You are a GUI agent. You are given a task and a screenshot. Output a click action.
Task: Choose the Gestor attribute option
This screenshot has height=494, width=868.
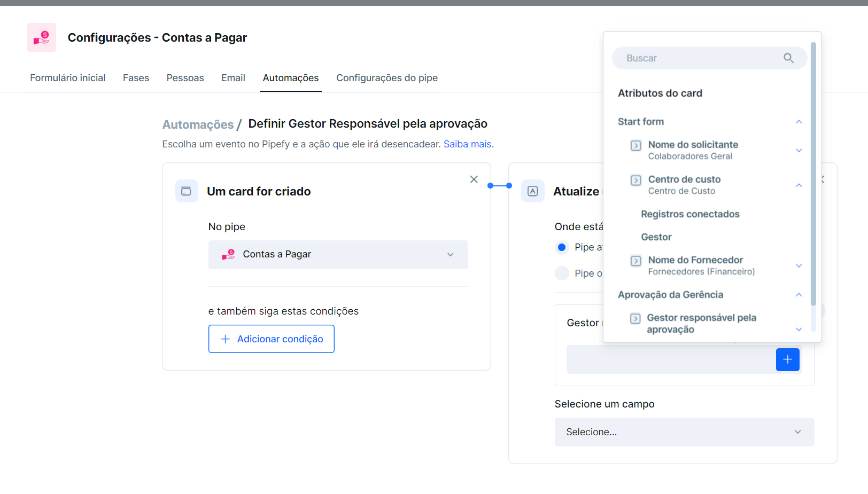656,237
